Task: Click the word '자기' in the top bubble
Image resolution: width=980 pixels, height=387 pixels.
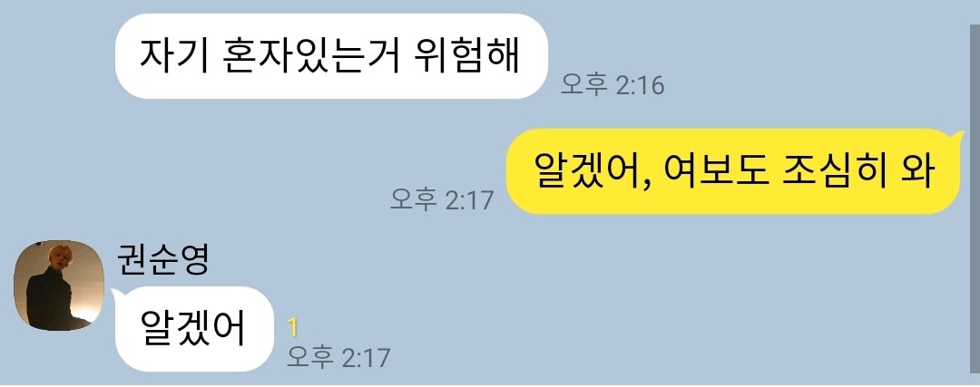Action: point(172,56)
